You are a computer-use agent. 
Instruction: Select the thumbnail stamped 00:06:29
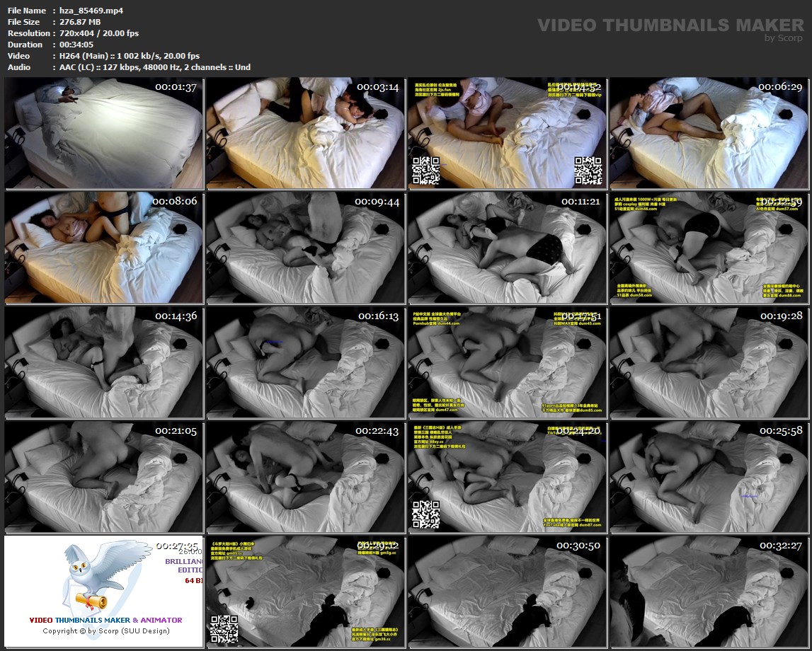click(709, 133)
